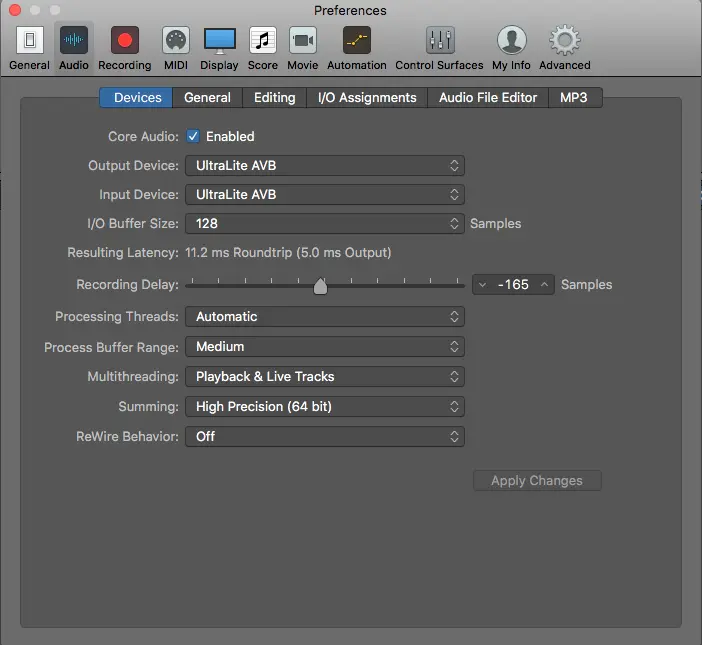Click the red close window button

15,10
